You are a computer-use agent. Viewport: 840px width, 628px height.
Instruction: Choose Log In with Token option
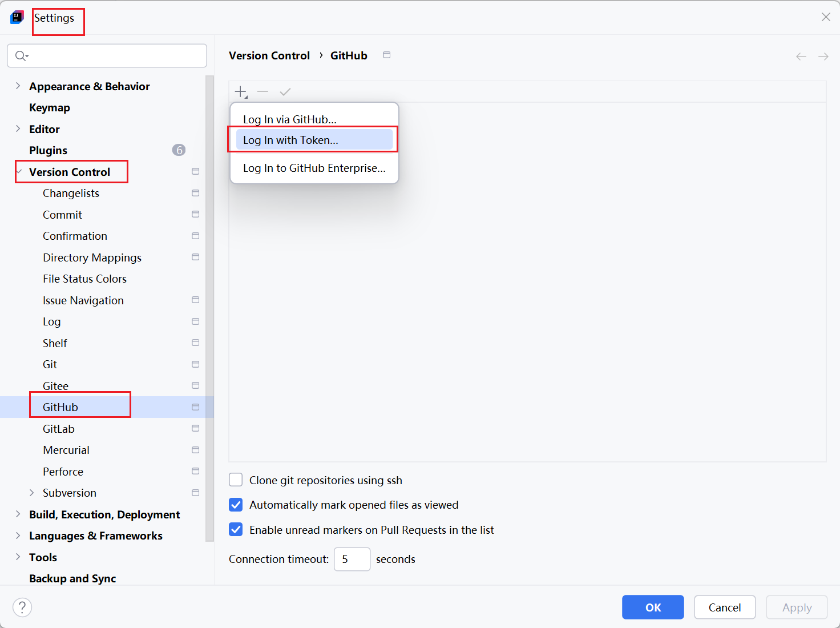pyautogui.click(x=314, y=140)
